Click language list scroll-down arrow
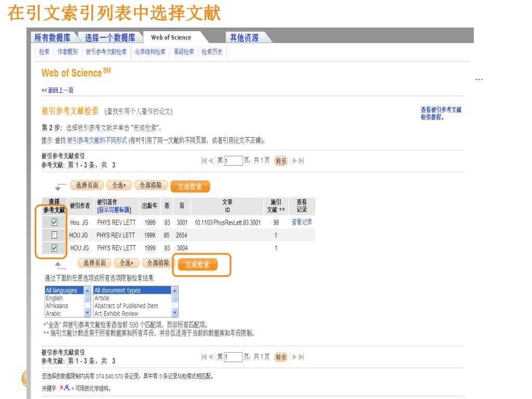 [87, 313]
